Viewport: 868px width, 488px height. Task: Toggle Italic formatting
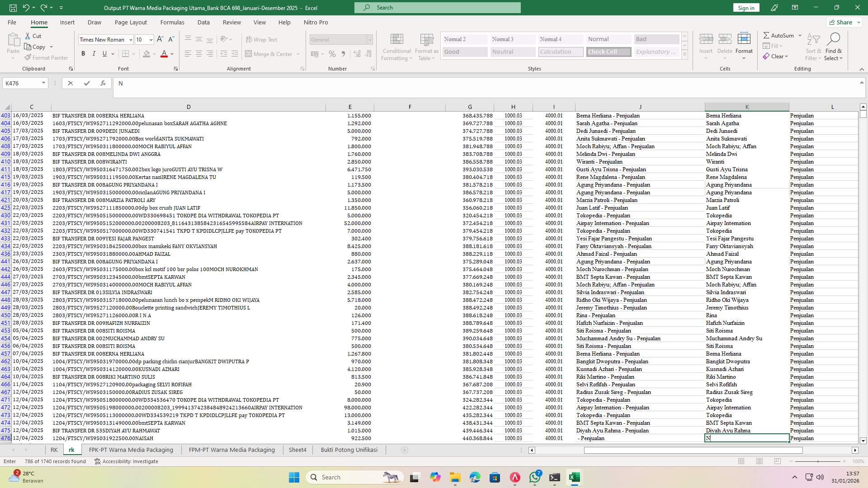pyautogui.click(x=94, y=53)
